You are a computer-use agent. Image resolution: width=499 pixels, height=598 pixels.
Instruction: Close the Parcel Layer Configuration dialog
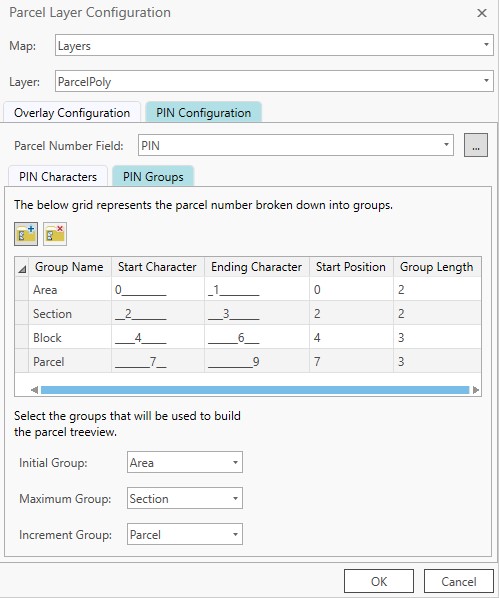tap(482, 13)
